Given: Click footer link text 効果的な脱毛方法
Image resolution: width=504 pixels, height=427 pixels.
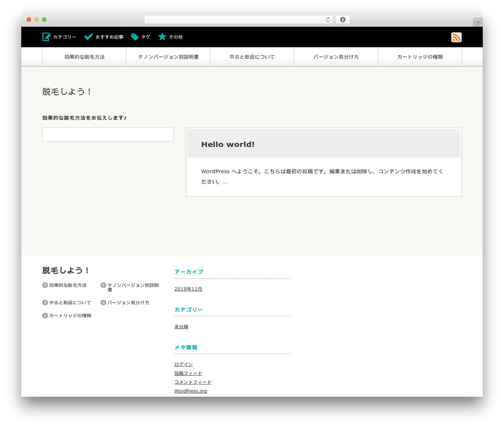Looking at the screenshot, I should (x=68, y=285).
